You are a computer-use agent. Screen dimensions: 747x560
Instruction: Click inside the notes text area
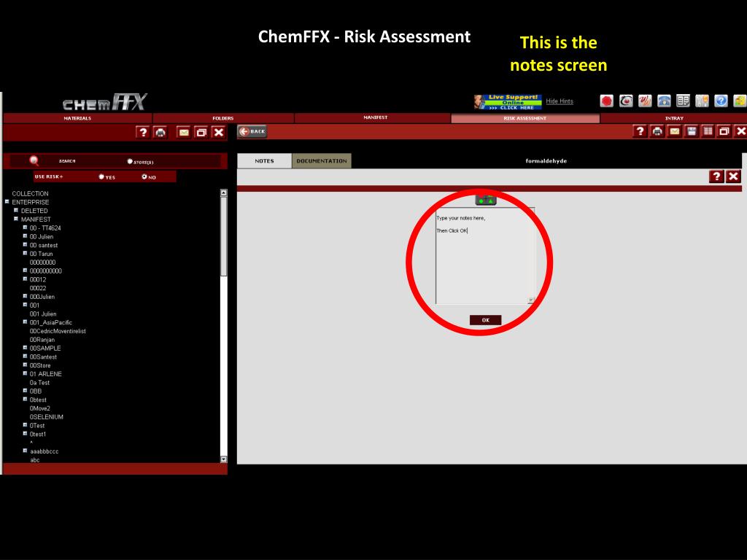(x=485, y=256)
